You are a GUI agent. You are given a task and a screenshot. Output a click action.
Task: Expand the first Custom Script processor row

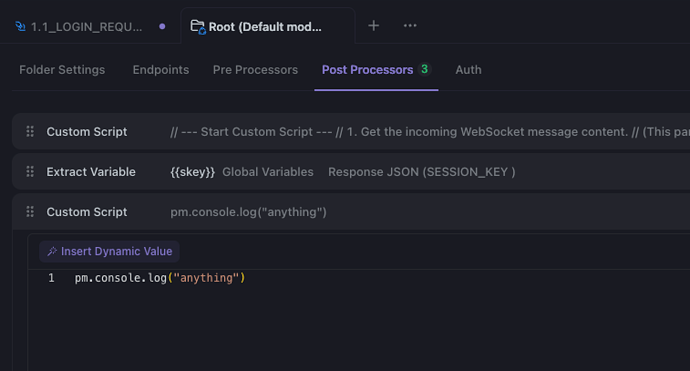[x=351, y=131]
